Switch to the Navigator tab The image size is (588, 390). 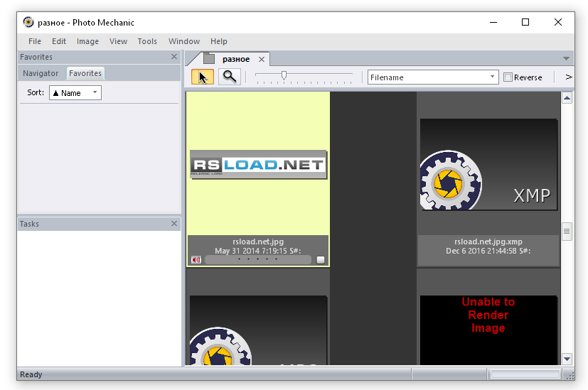click(41, 73)
